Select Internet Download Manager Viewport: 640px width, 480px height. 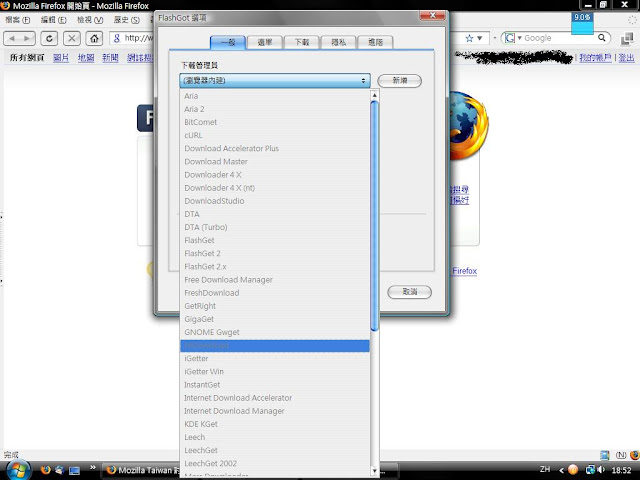(x=275, y=411)
